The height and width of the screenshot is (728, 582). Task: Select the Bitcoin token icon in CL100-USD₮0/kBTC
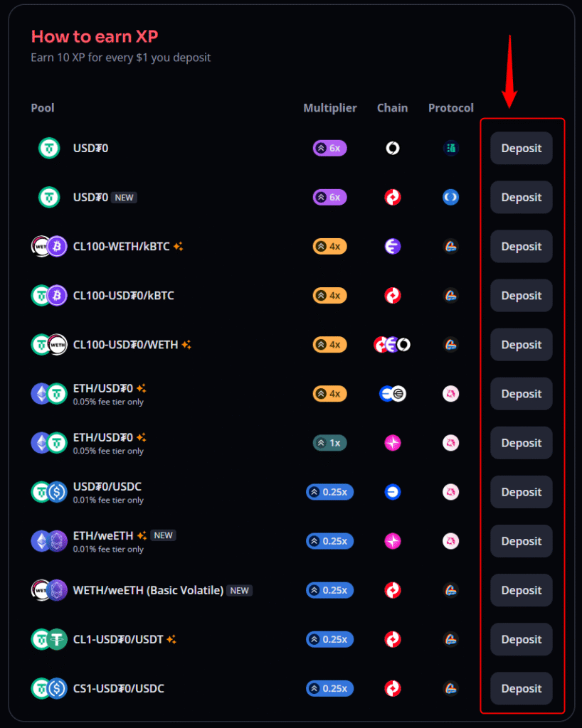pos(57,295)
